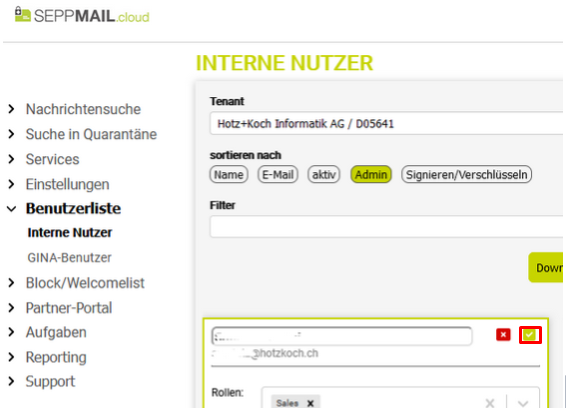Clear all roles with the grey X
The image size is (566, 408).
[x=490, y=403]
